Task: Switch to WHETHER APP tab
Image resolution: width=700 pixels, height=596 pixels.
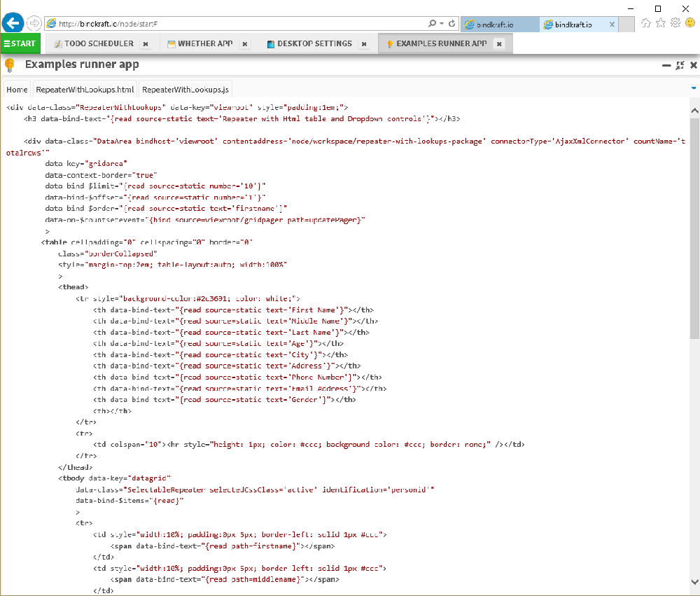Action: tap(204, 44)
